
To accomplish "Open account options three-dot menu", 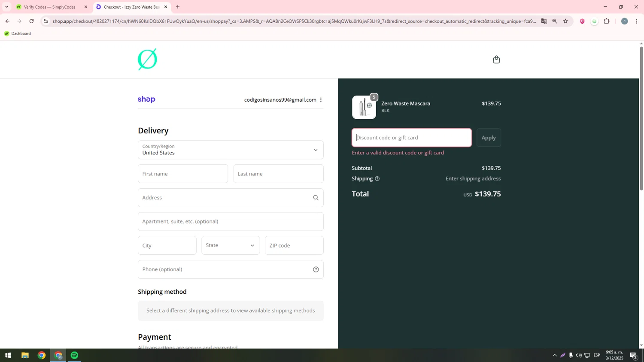I will 321,100.
